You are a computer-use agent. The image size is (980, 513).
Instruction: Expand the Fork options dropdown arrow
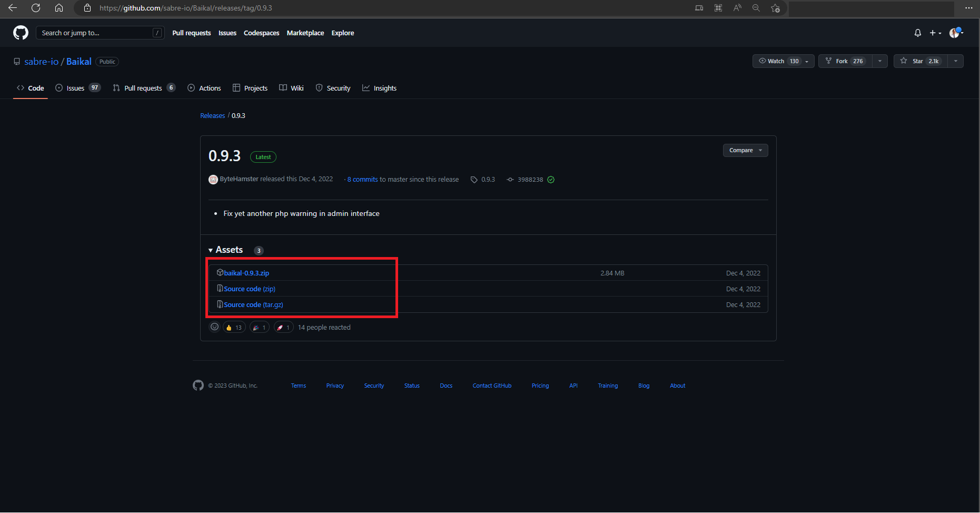(880, 61)
